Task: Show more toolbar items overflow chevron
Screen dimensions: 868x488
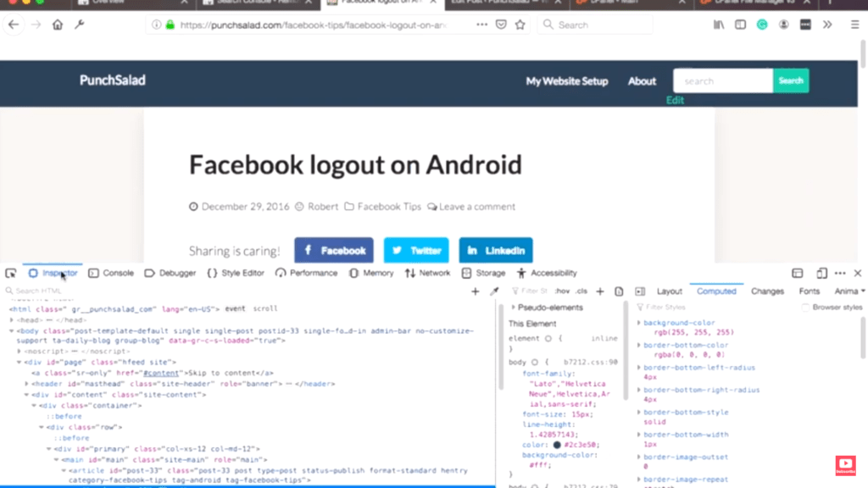Action: tap(827, 25)
